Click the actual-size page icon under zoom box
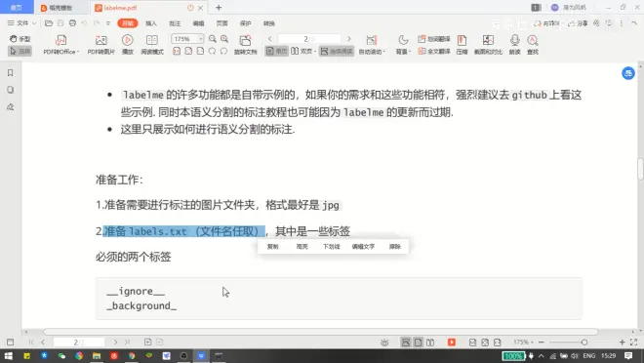 [177, 51]
